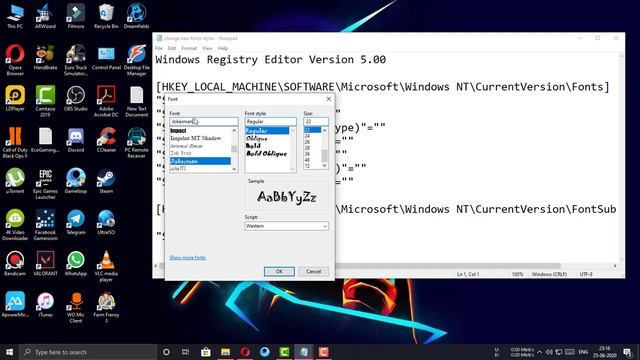Screen dimensions: 640x360
Task: Select Bold Oblique font style
Action: (267, 153)
